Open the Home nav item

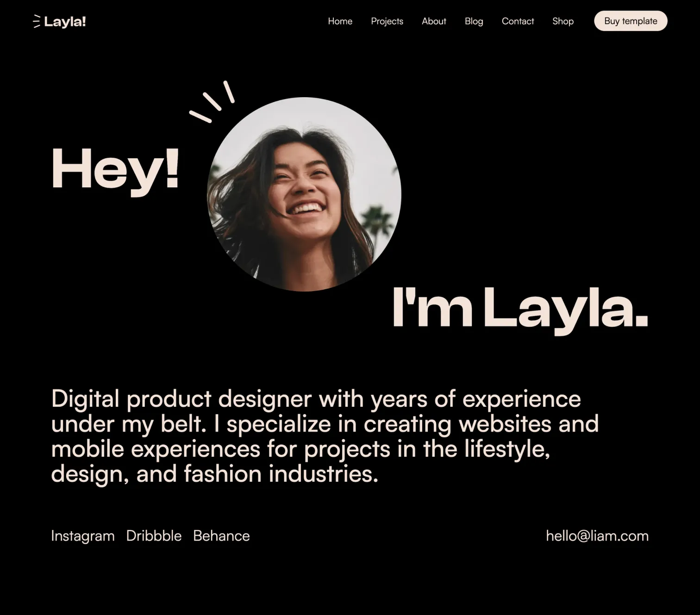(340, 21)
